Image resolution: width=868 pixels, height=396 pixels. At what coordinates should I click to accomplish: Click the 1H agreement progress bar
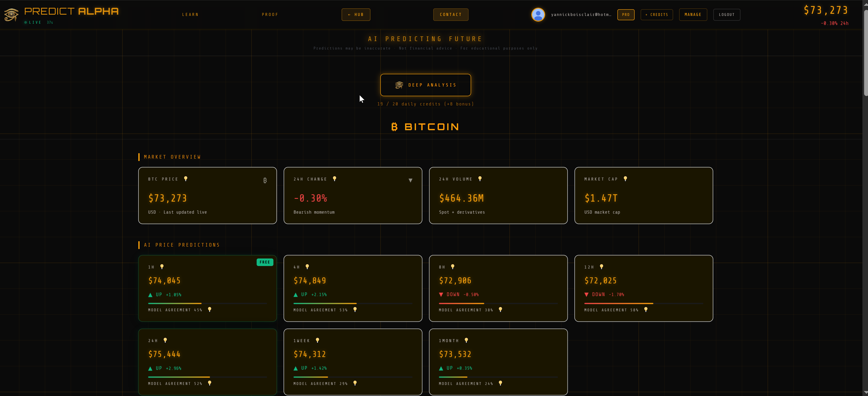pos(208,303)
